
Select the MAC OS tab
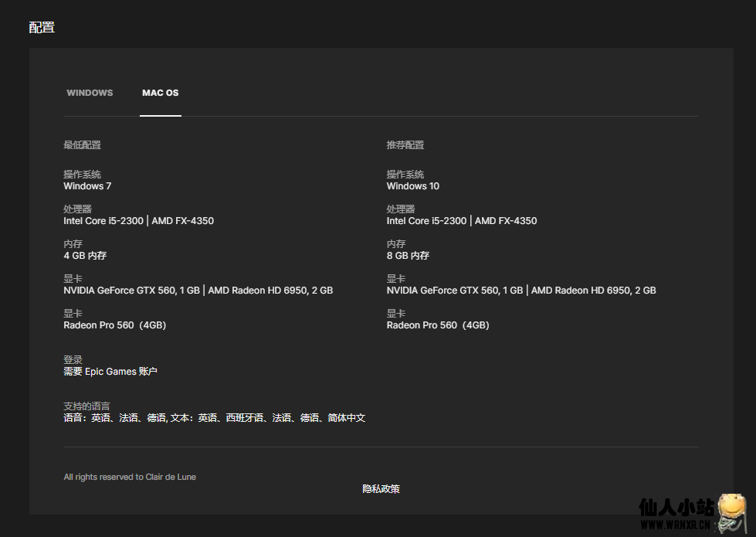(x=160, y=93)
